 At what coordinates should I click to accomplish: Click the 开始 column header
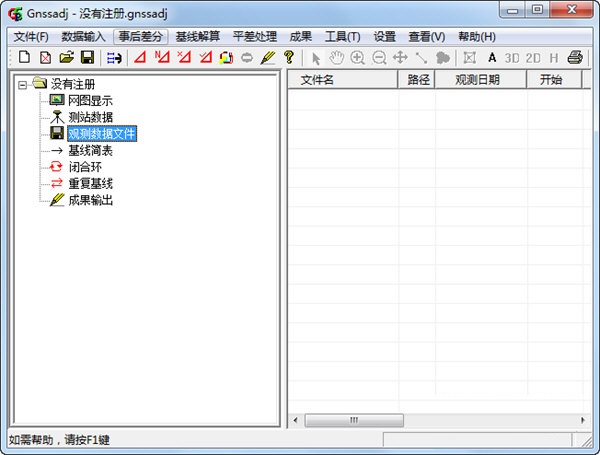554,80
